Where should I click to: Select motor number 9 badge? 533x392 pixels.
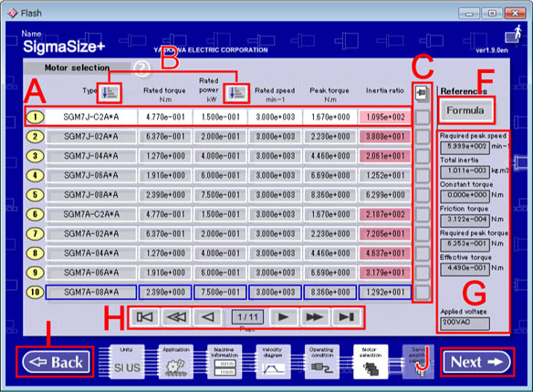coord(36,273)
